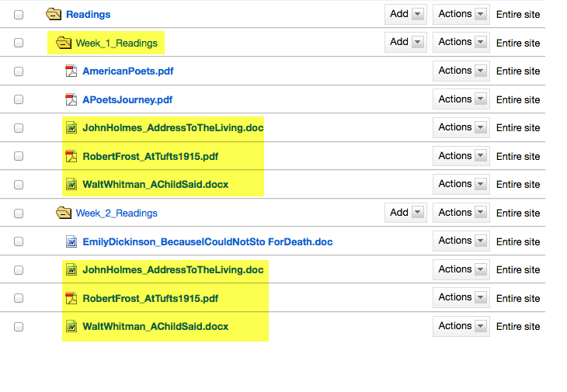Click the AmericanPoets.pdf PDF icon
567x392 pixels.
pyautogui.click(x=71, y=71)
